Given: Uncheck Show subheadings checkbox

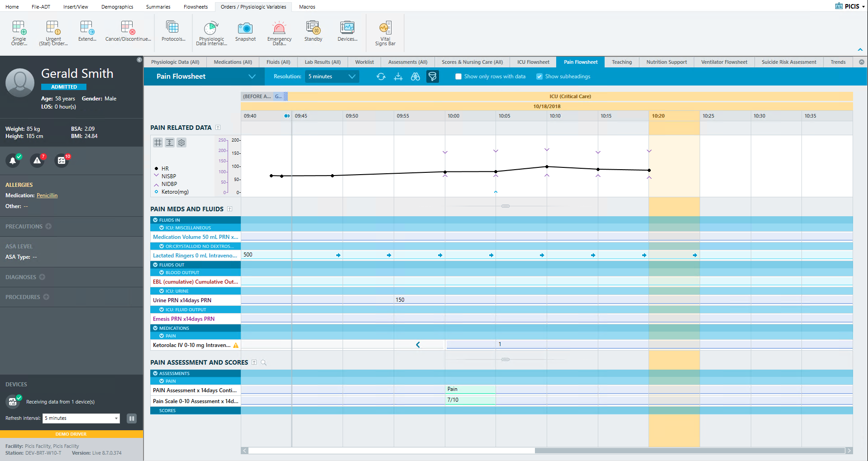Looking at the screenshot, I should coord(539,76).
